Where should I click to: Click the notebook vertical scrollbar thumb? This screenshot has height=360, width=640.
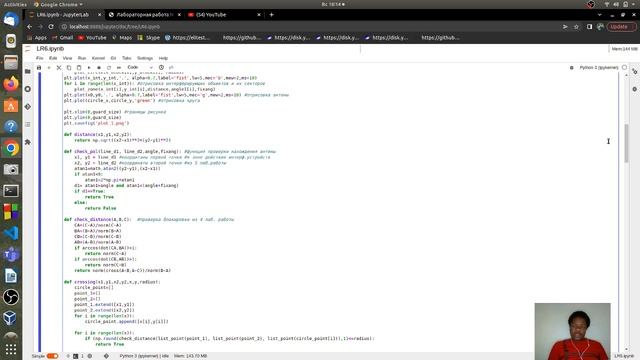[627, 143]
